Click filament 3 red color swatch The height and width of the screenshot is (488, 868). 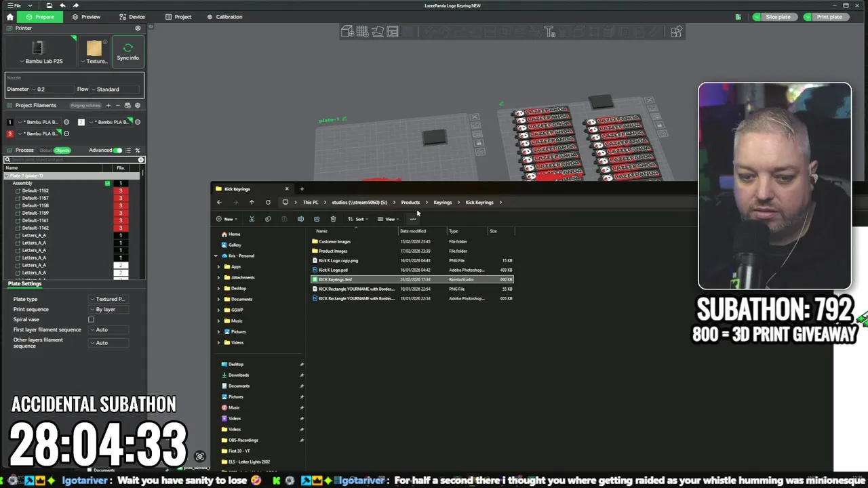click(x=9, y=134)
